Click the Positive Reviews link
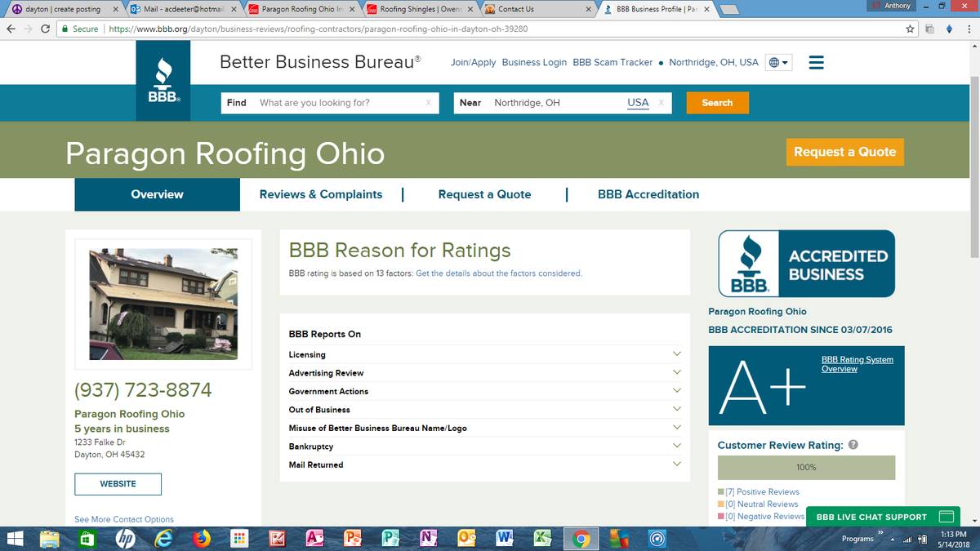 point(763,492)
